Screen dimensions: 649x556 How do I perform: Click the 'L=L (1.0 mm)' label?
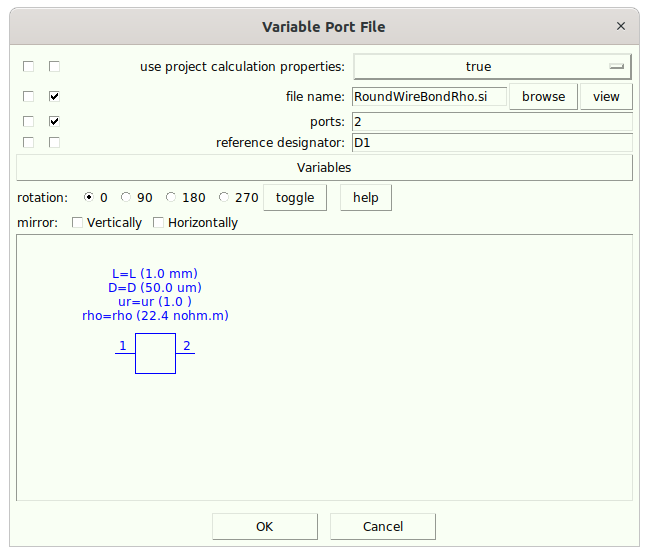(155, 274)
